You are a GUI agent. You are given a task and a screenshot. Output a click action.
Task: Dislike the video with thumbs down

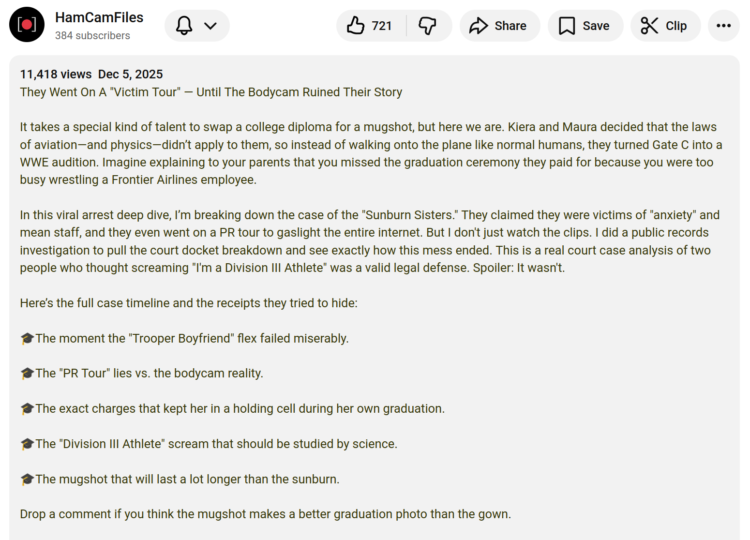[x=427, y=25]
